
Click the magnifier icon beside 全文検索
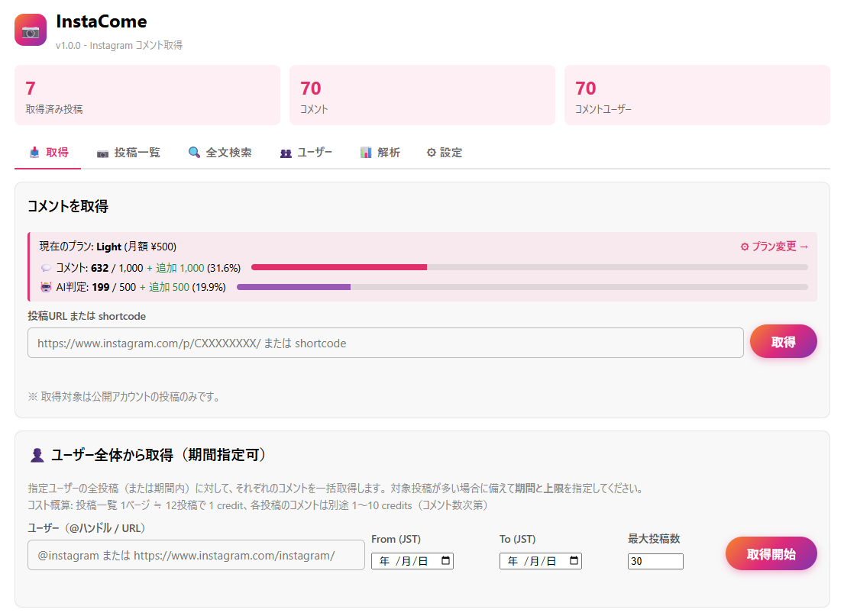tap(194, 153)
